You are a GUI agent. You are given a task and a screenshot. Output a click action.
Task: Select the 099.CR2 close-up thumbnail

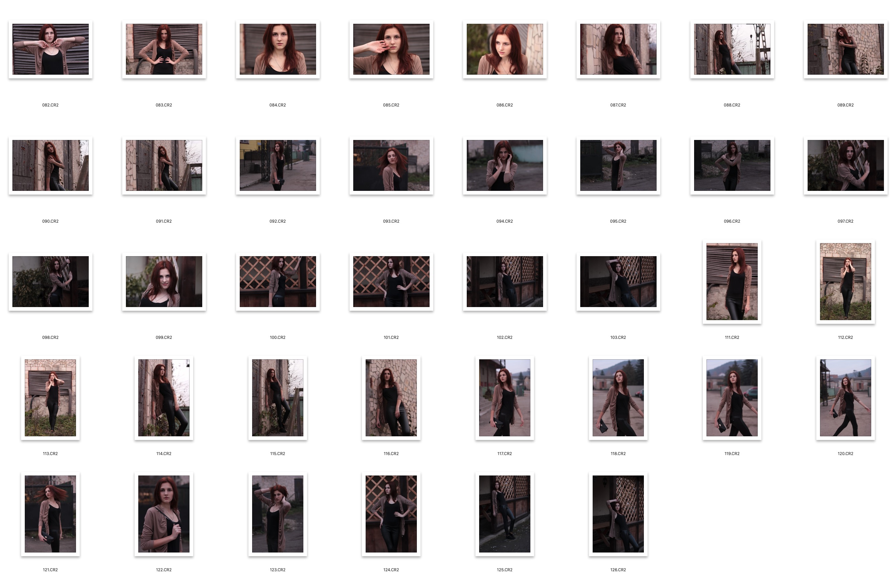[x=164, y=282]
